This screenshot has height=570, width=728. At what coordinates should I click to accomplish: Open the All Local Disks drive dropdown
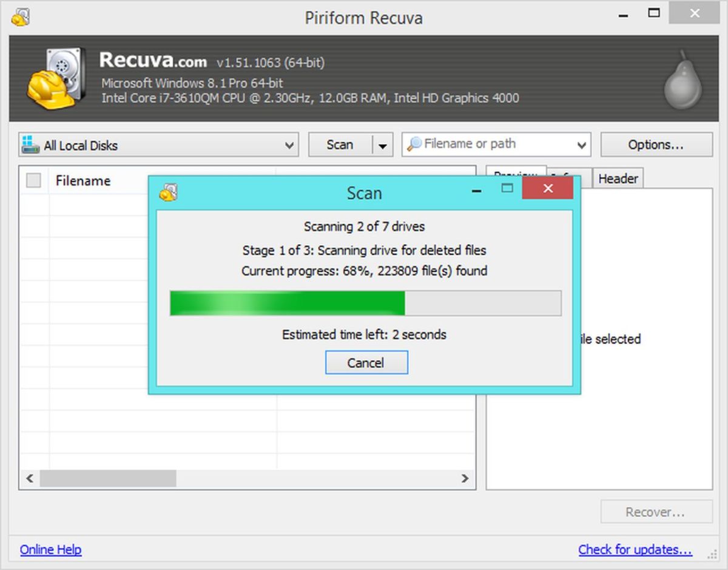pos(158,145)
